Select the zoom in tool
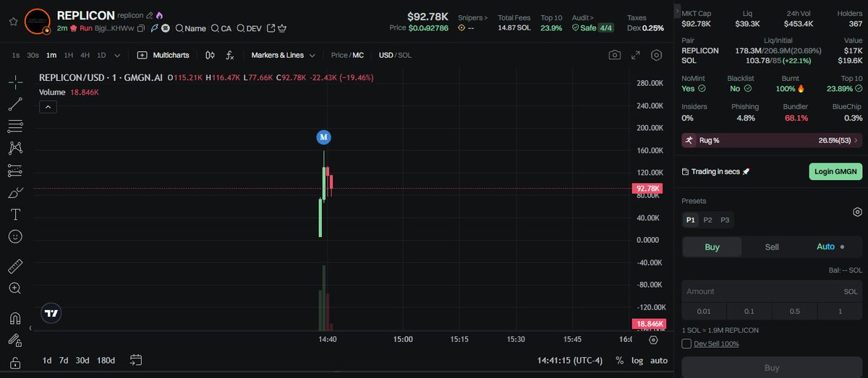 point(15,288)
